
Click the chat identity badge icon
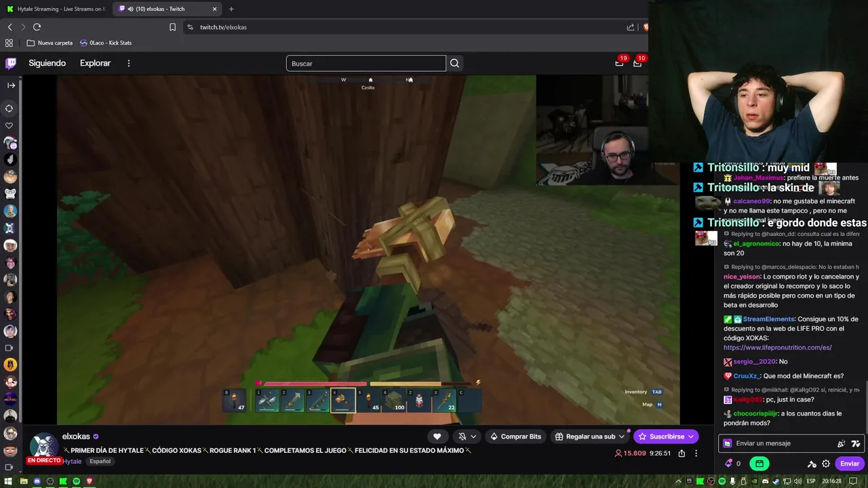pyautogui.click(x=728, y=443)
